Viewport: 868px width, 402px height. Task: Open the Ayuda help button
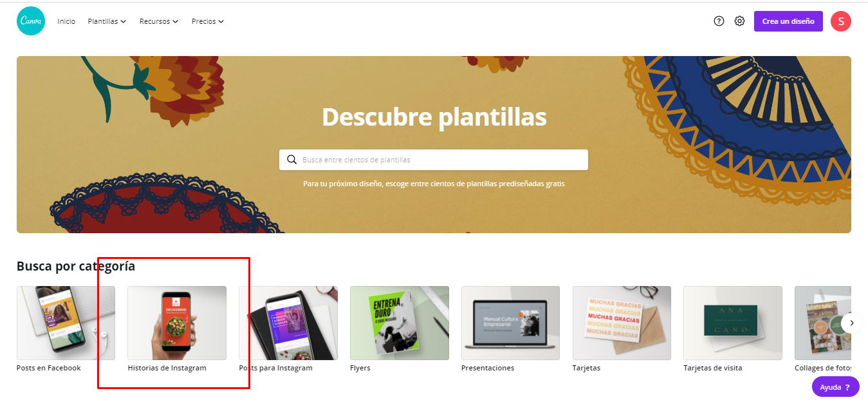click(x=836, y=387)
